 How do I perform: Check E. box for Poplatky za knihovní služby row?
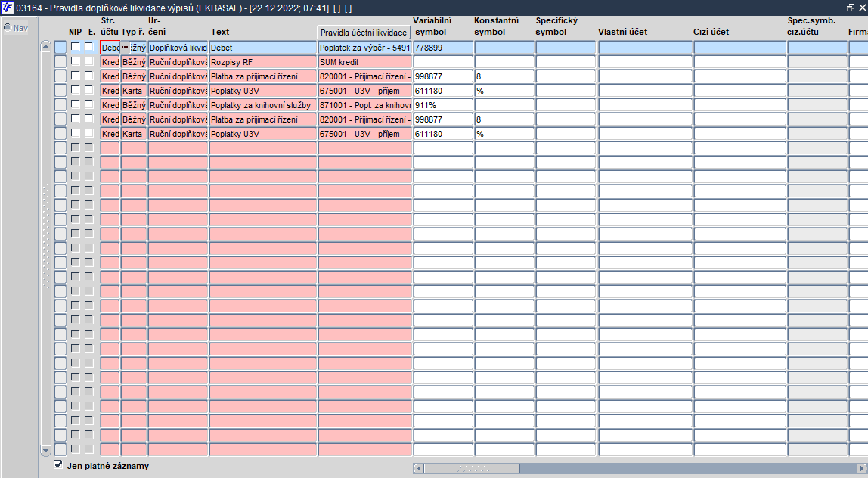pyautogui.click(x=88, y=104)
